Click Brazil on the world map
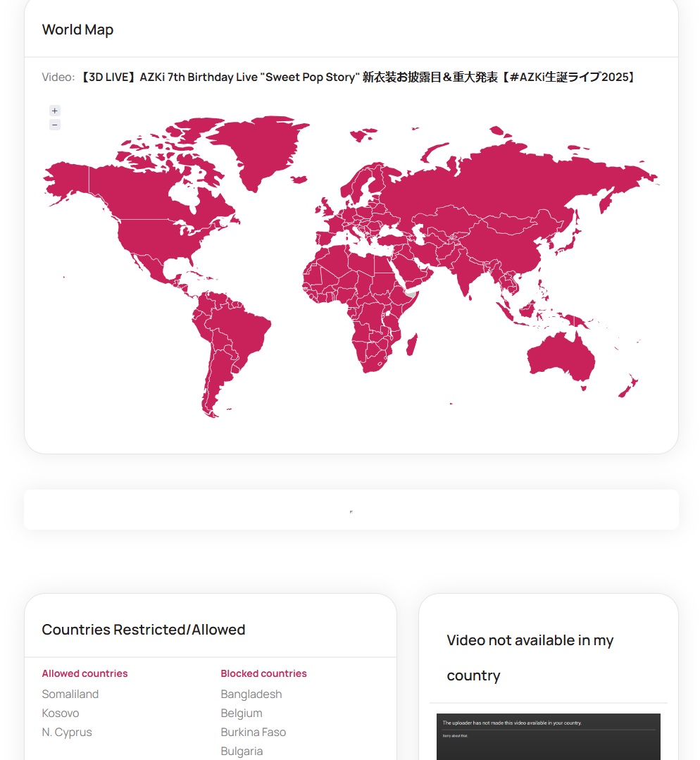The image size is (700, 760). (242, 330)
